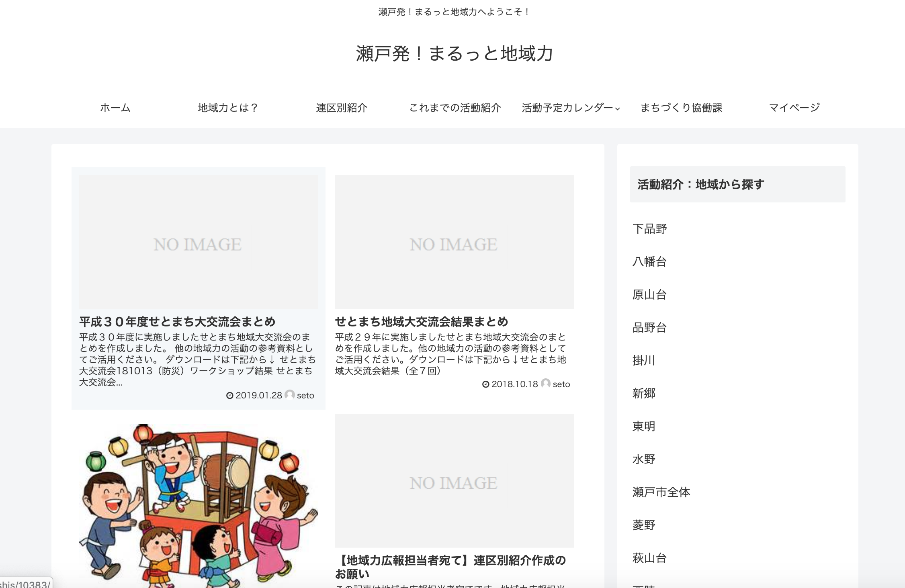Open article 【地域力広報担当者宛て】連区別紹介作成のお願い
Image resolution: width=905 pixels, height=588 pixels.
[450, 567]
